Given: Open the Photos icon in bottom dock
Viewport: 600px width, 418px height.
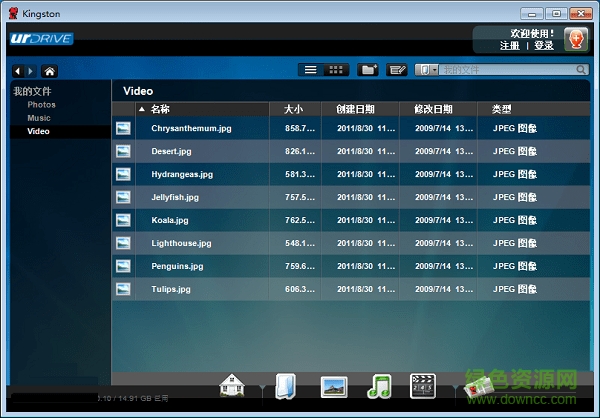Looking at the screenshot, I should click(x=333, y=386).
